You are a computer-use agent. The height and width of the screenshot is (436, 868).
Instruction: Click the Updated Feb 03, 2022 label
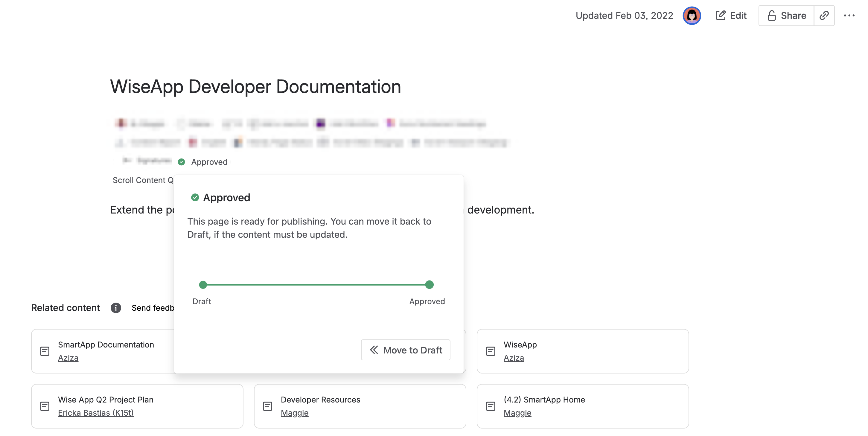coord(624,15)
